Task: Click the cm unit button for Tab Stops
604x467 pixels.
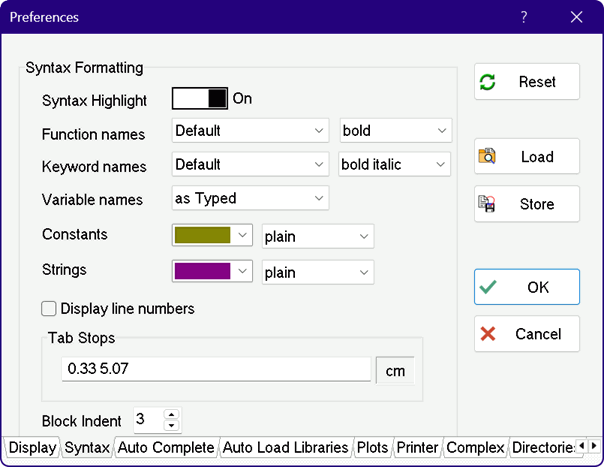Action: (395, 370)
